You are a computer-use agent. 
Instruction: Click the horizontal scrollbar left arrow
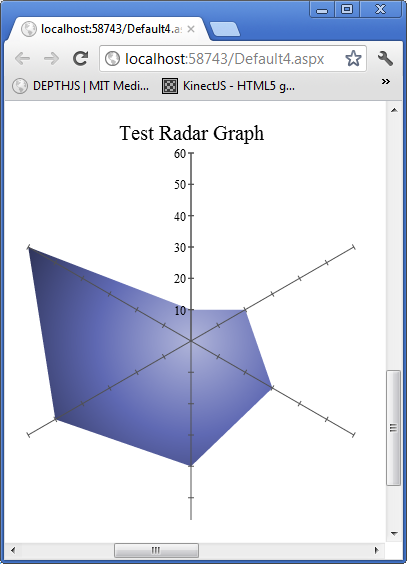13,550
